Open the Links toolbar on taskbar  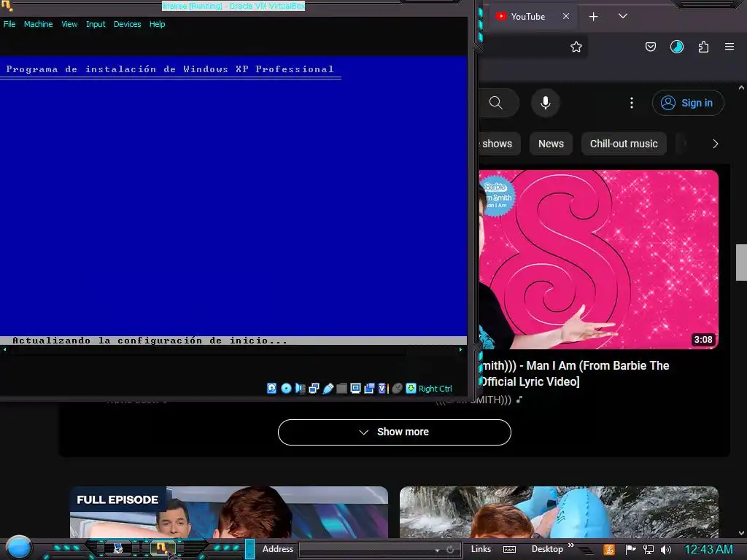(481, 549)
